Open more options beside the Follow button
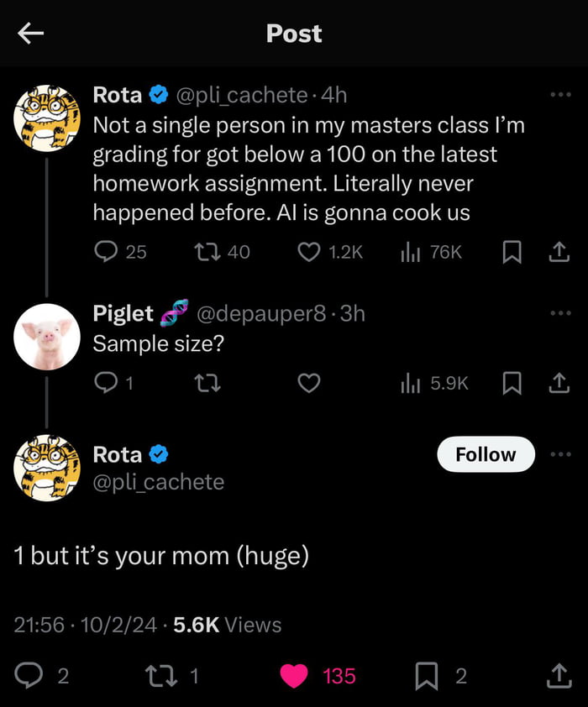Screen dimensions: 588x707 [x=559, y=454]
